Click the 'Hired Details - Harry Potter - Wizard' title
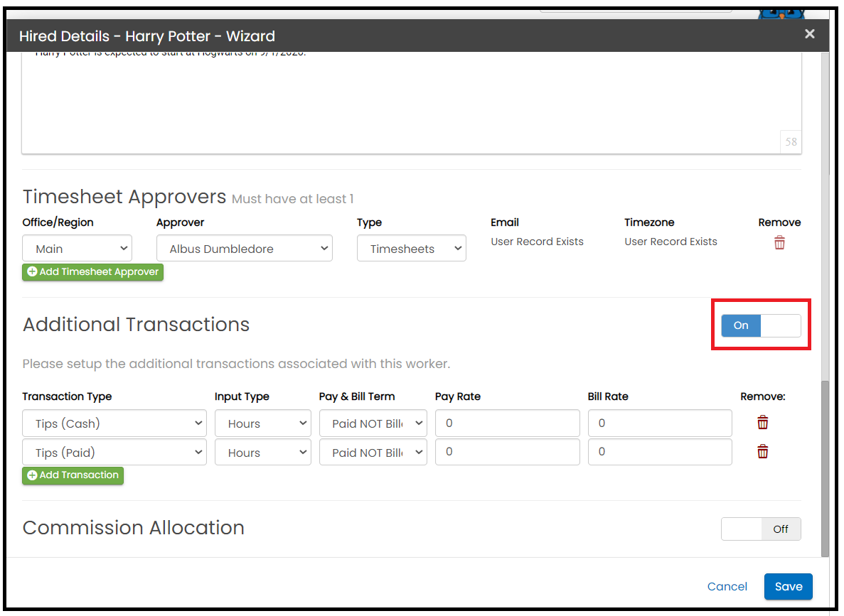This screenshot has width=844, height=616. pyautogui.click(x=147, y=36)
